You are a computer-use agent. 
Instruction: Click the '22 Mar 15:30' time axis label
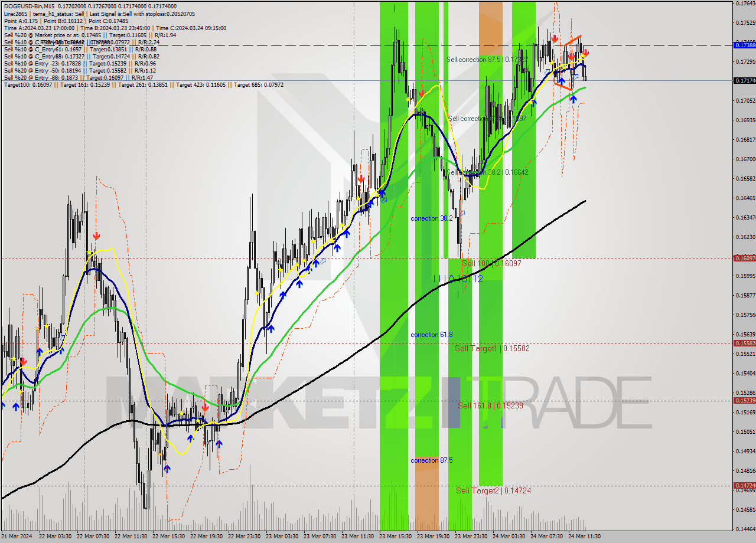coord(168,537)
